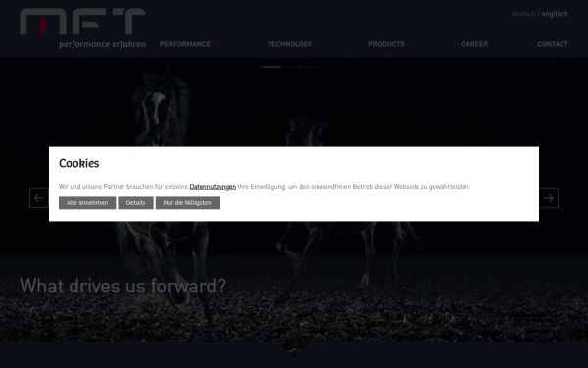Switch language to deutsch
This screenshot has width=588, height=368.
[x=523, y=14]
